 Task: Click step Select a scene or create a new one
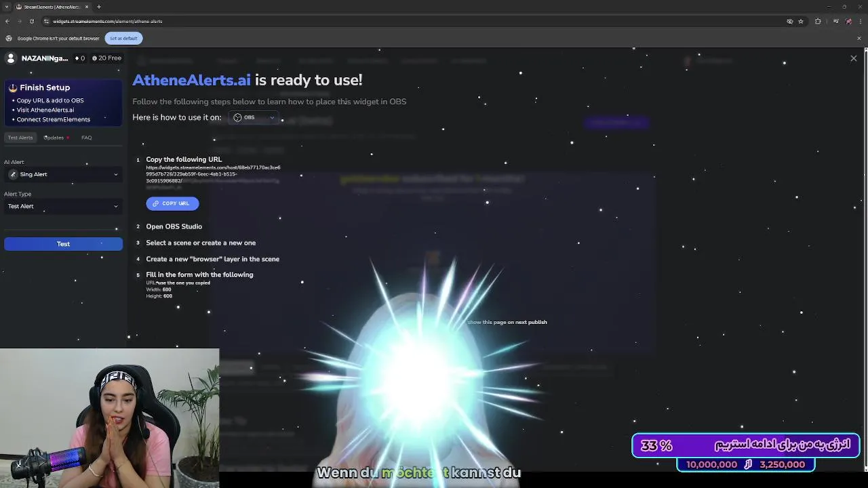click(201, 243)
